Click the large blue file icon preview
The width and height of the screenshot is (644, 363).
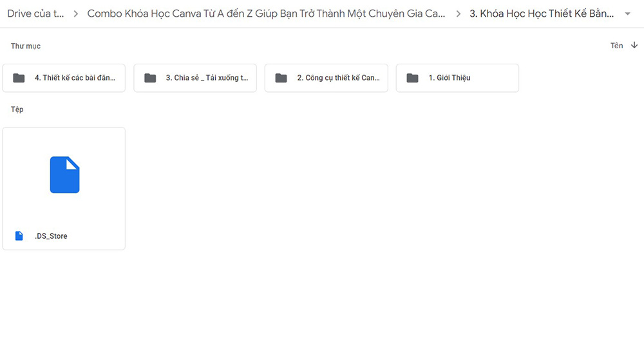click(64, 174)
